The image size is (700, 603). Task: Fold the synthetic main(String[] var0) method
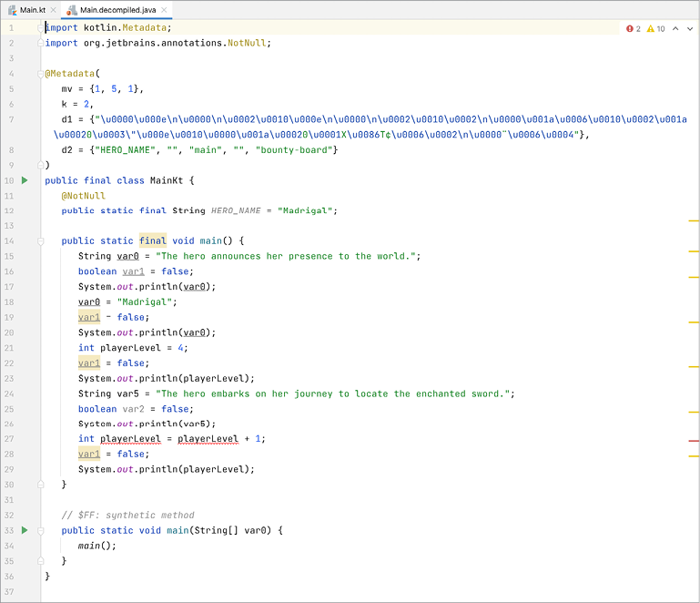41,530
